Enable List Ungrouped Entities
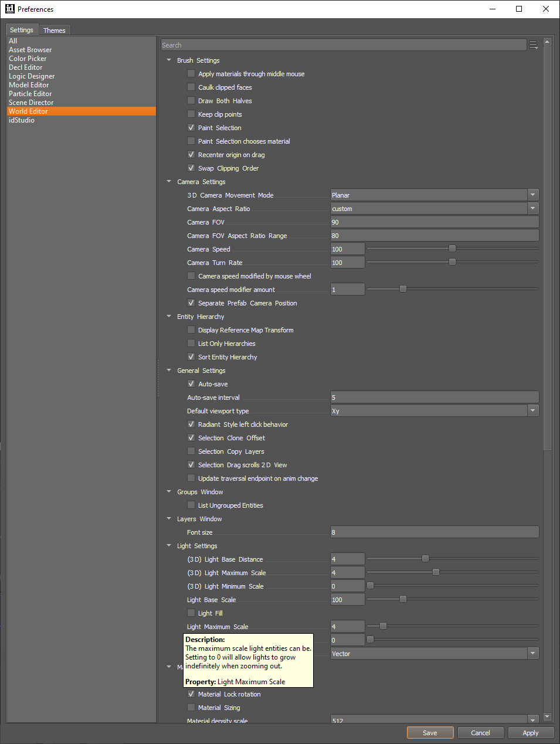Image resolution: width=560 pixels, height=744 pixels. tap(191, 505)
